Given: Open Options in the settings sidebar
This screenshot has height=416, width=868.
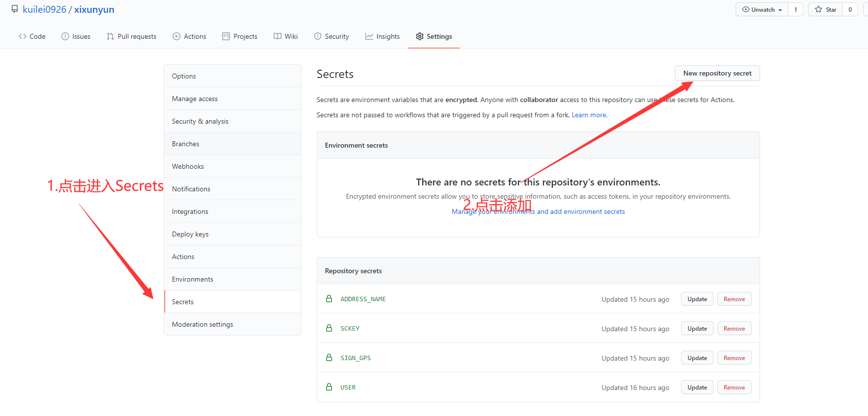Looking at the screenshot, I should tap(232, 76).
